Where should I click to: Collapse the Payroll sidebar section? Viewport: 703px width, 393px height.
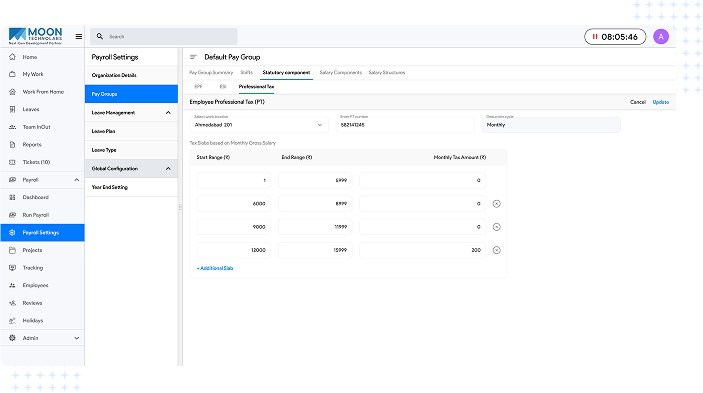pyautogui.click(x=77, y=180)
